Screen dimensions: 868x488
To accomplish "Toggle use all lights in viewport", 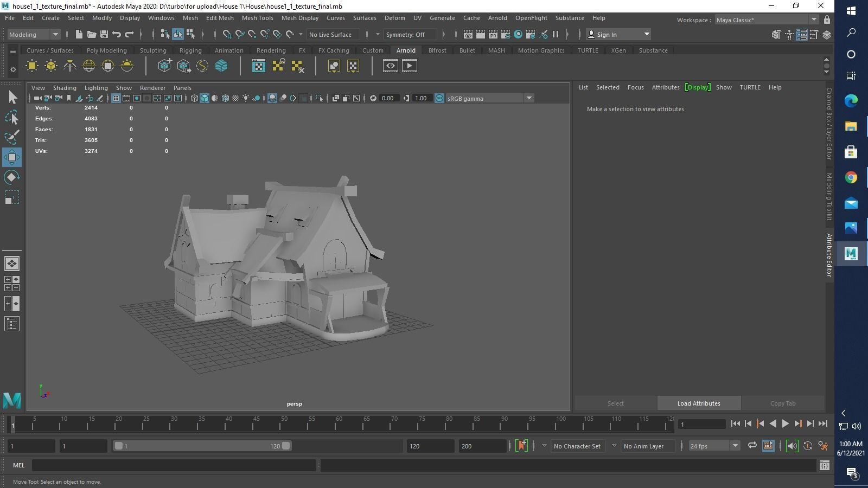I will tap(246, 98).
